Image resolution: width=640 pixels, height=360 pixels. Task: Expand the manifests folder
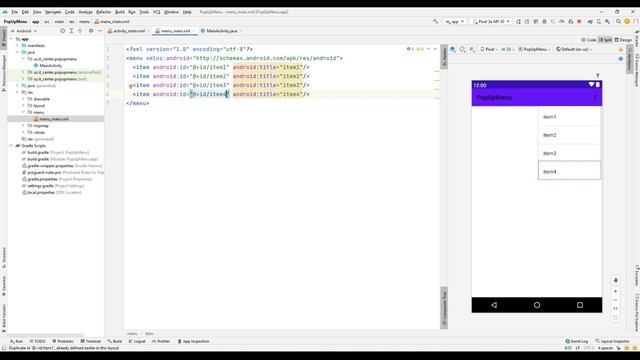[18, 45]
